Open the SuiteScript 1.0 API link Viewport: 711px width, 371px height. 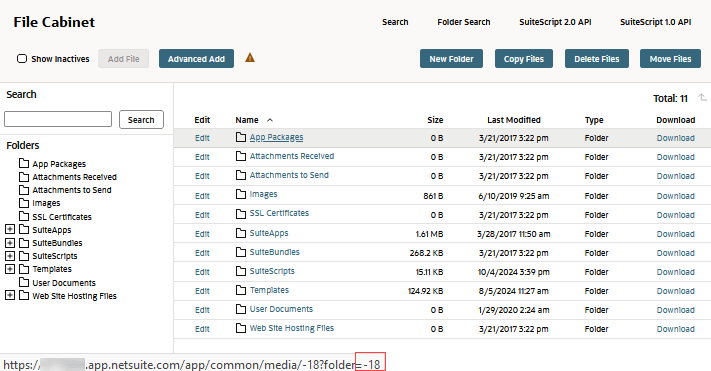click(655, 22)
